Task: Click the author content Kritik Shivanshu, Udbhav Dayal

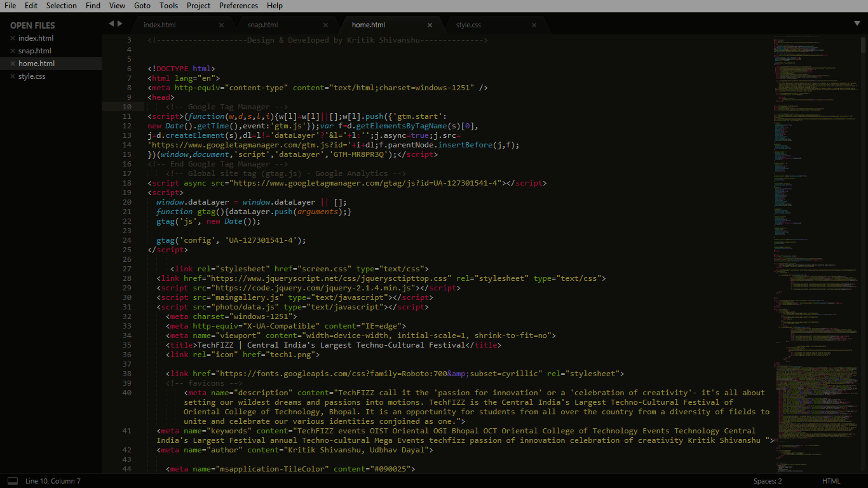Action: tap(356, 450)
